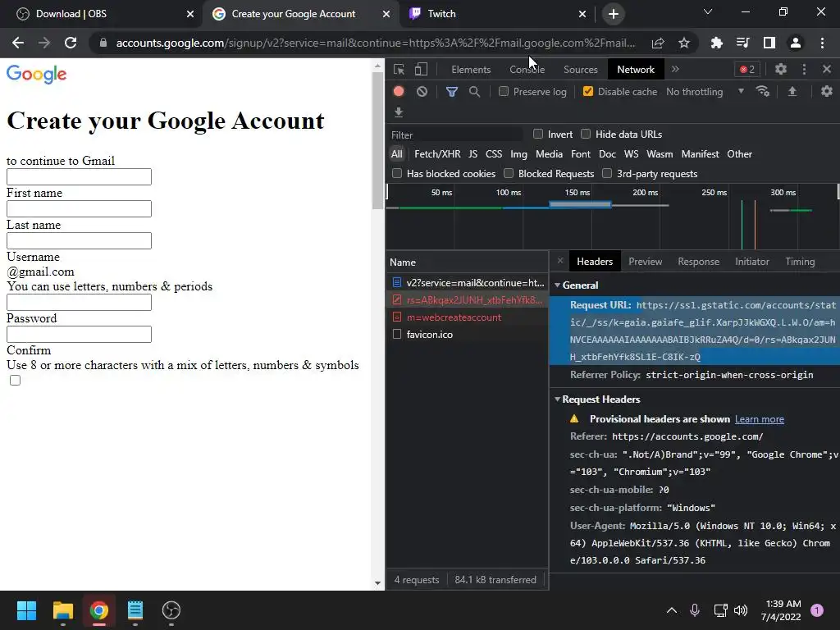Screen dimensions: 840x630
Task: Open Network panel settings gear
Action: click(827, 91)
